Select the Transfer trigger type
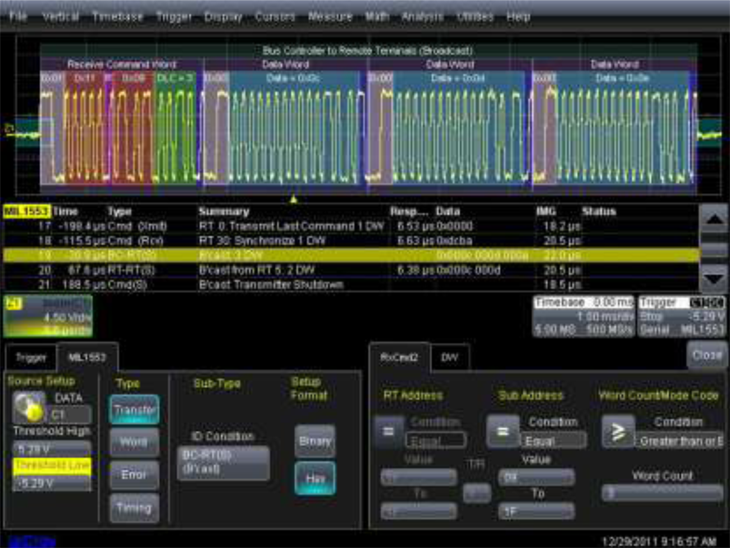730x548 pixels. pos(134,410)
